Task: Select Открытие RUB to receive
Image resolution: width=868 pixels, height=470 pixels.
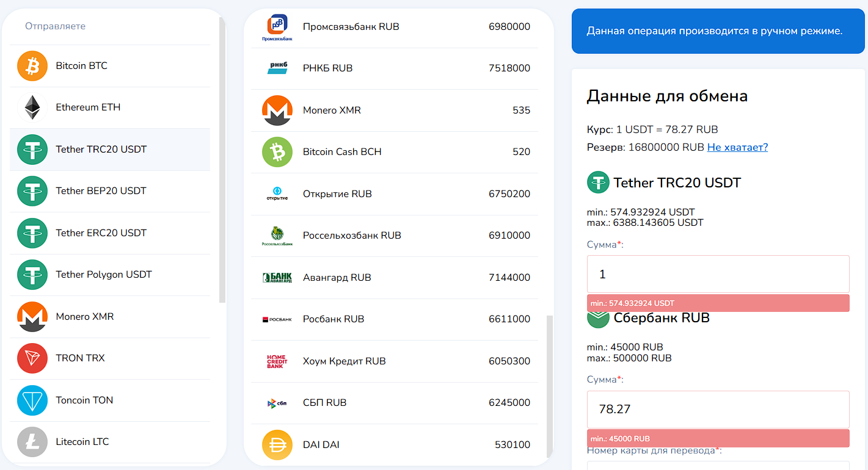Action: [395, 194]
